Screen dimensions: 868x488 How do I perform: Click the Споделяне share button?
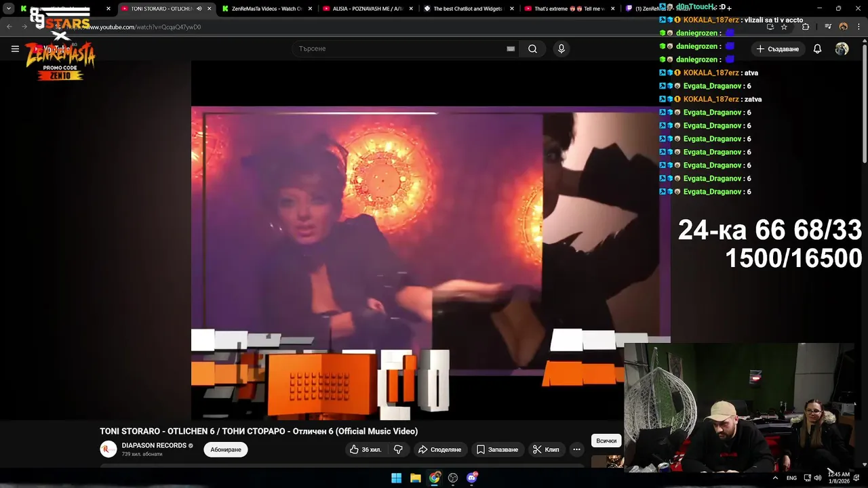point(439,449)
